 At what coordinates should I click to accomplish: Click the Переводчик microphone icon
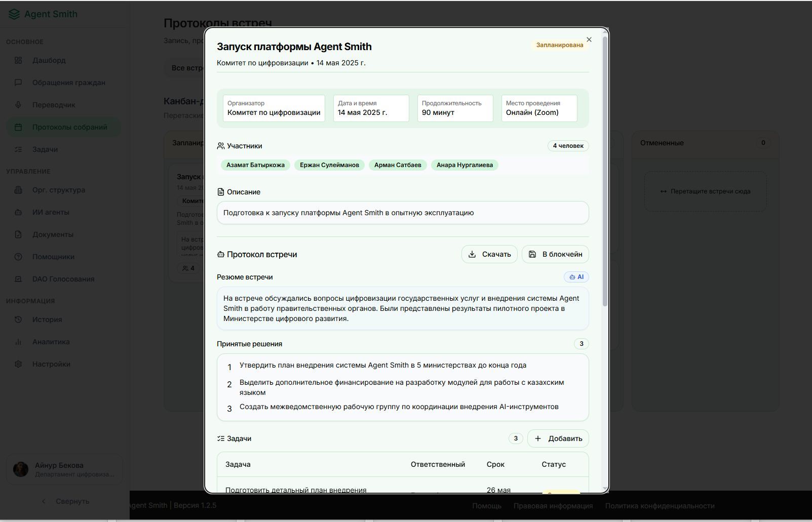pos(18,105)
